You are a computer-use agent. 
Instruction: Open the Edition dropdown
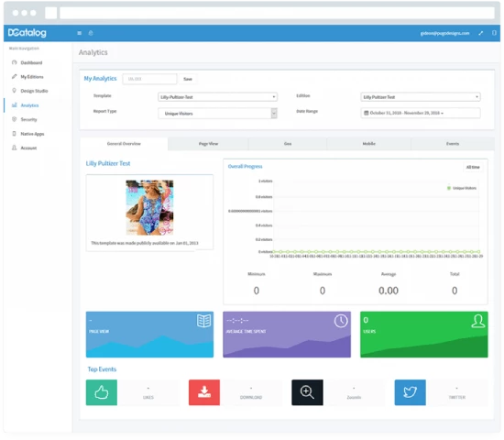[421, 97]
